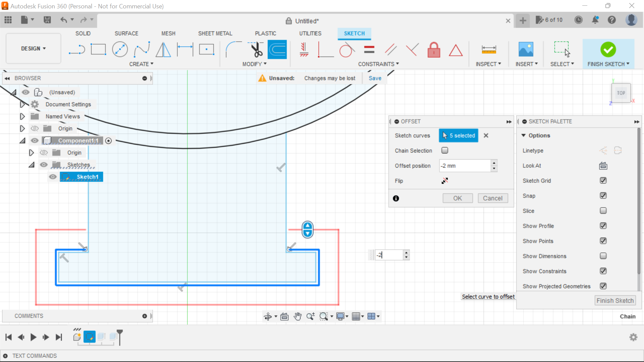Toggle the Show Dimensions checkbox
This screenshot has height=362, width=644.
(x=603, y=256)
